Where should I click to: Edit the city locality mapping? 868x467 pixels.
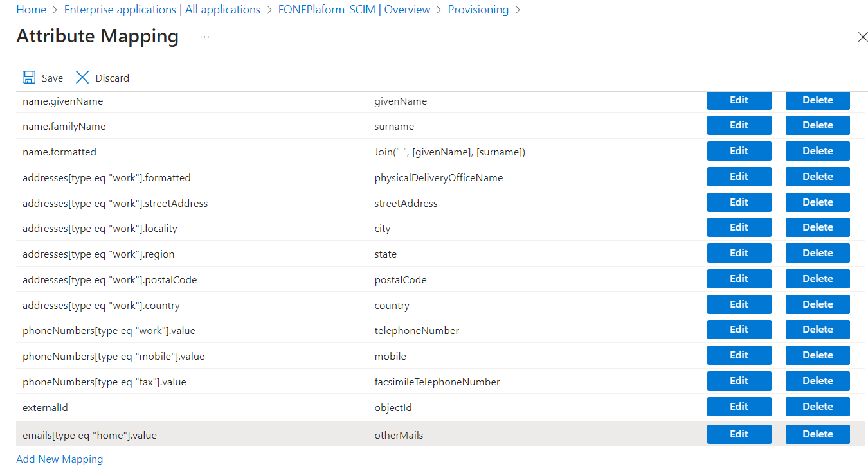pyautogui.click(x=739, y=227)
